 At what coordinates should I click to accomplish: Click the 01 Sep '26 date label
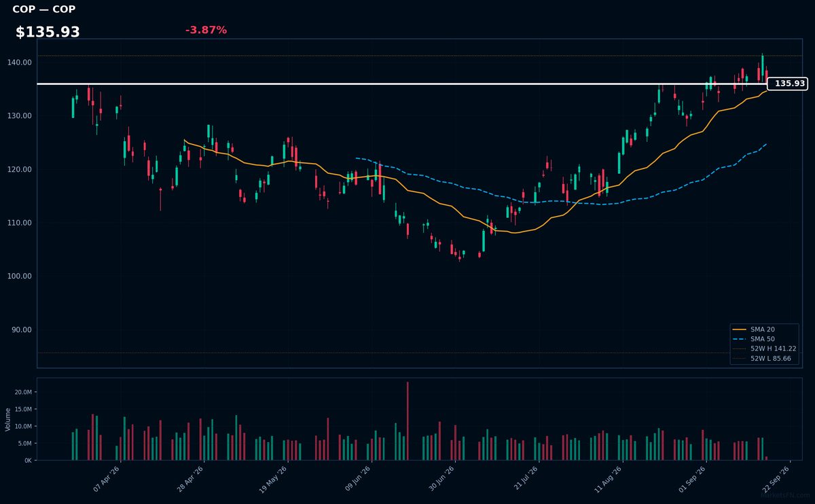click(693, 479)
